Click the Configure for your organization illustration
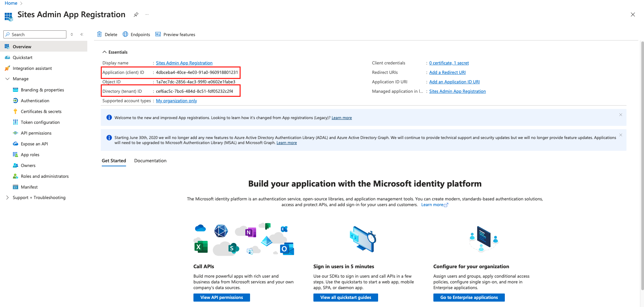Viewport: 644px width, 307px height. (484, 239)
